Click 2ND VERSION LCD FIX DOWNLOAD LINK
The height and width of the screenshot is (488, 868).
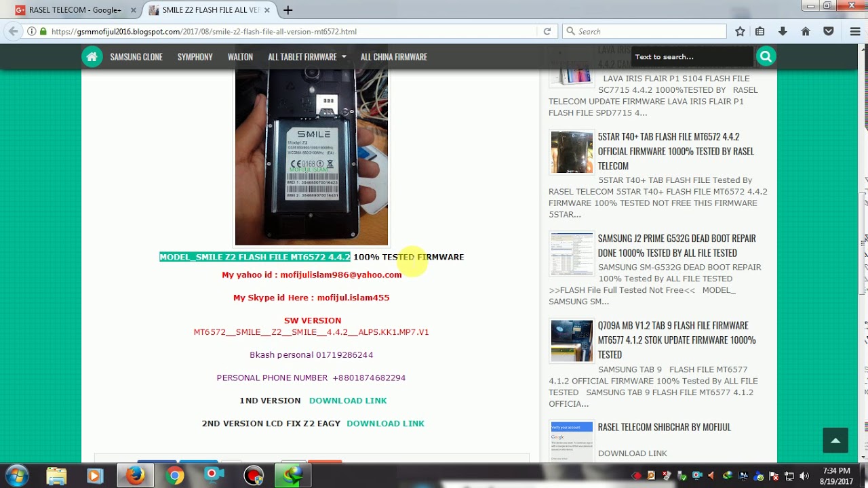385,424
